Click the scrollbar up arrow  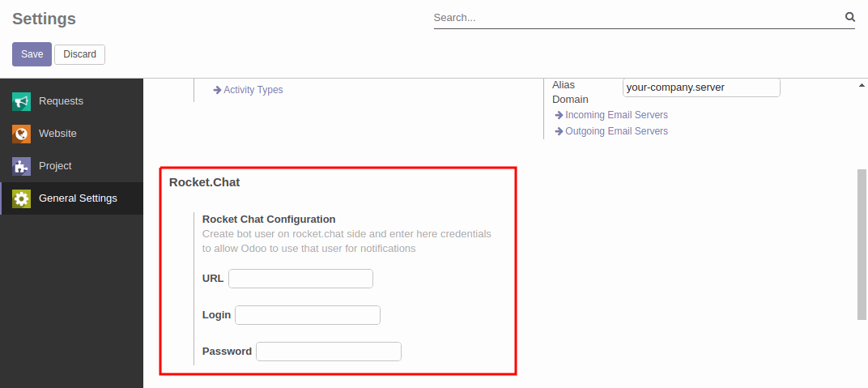(x=862, y=85)
